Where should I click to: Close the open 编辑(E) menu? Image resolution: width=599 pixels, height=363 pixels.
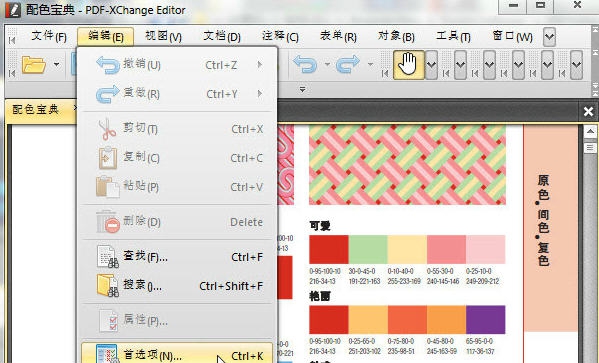tap(105, 37)
